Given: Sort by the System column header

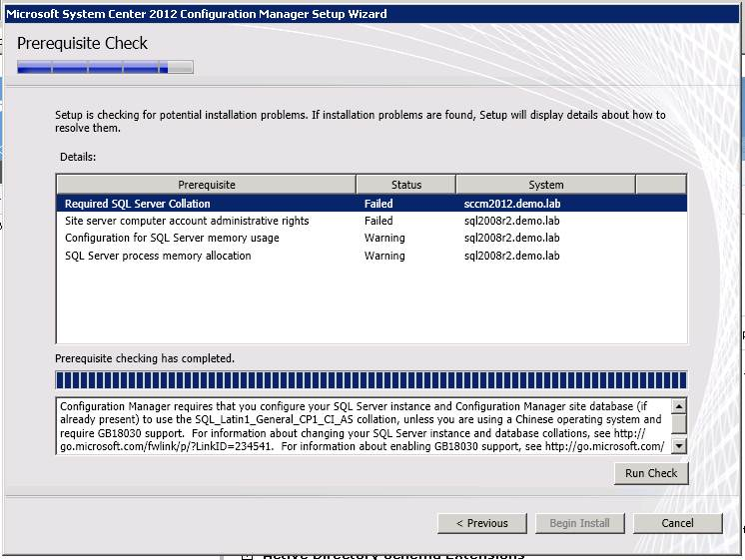Looking at the screenshot, I should click(x=546, y=185).
